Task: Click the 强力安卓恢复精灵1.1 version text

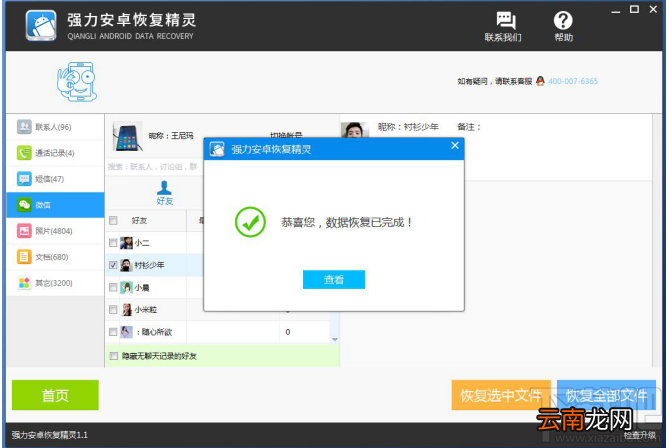Action: (x=50, y=435)
